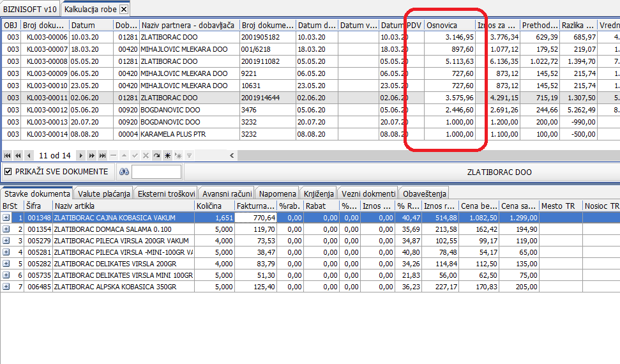This screenshot has width=620, height=364.
Task: Expand item row ZLATIBORAC DELIKATES VIRSLA MINI 100GR
Action: (x=6, y=275)
